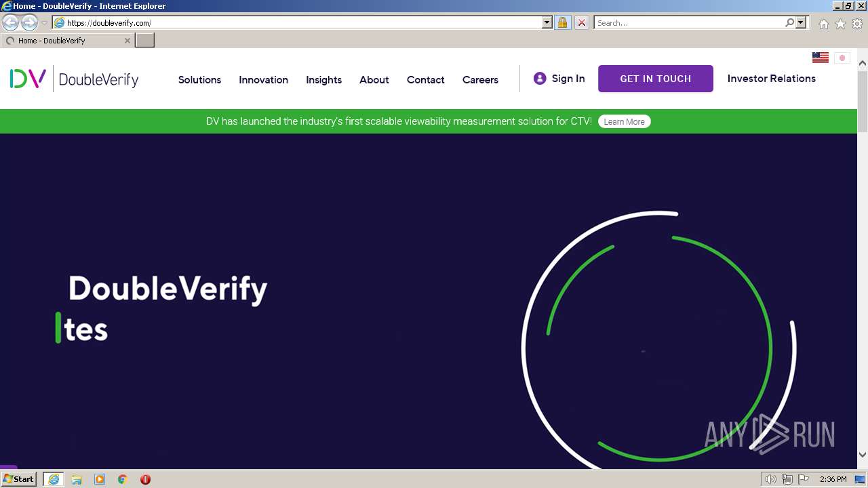Click the 2:36 PM clock
Image resolution: width=868 pixels, height=488 pixels.
[833, 479]
